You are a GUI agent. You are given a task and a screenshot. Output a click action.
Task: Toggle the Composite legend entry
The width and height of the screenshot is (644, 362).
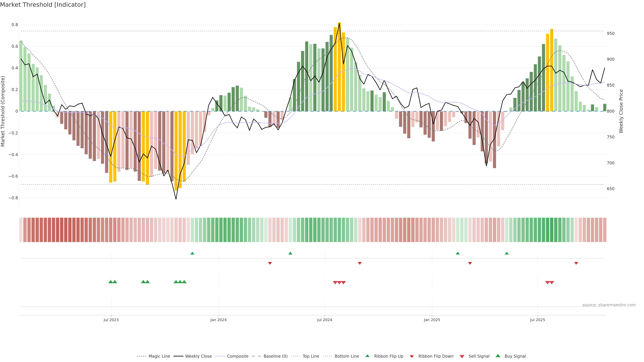[x=237, y=356]
